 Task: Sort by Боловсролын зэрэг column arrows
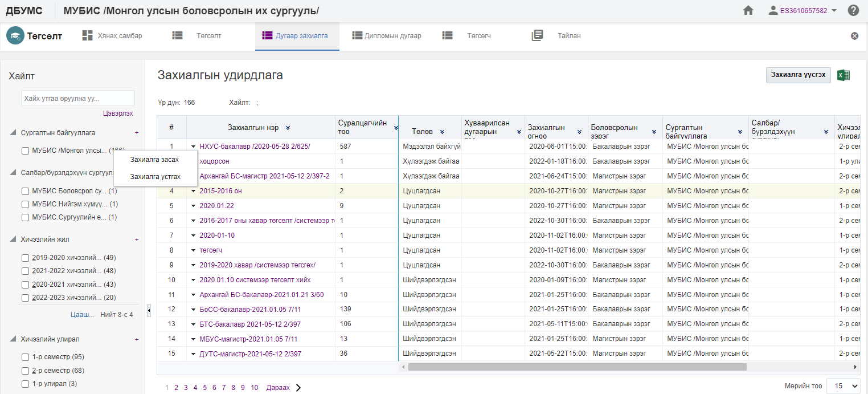pyautogui.click(x=654, y=132)
